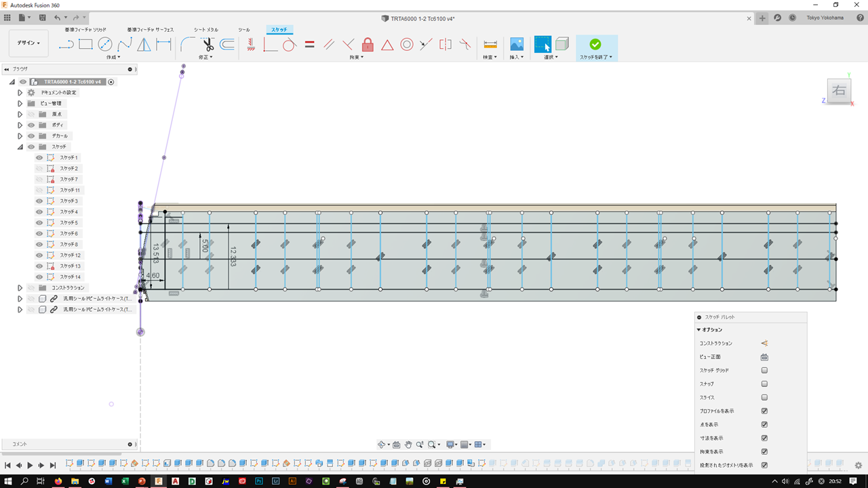
Task: Open the 挿入 dropdown menu
Action: point(517,58)
